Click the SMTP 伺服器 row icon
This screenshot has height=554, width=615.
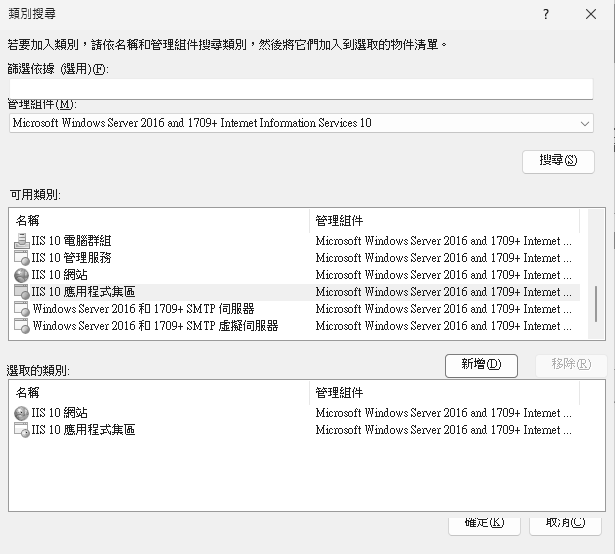(22, 309)
